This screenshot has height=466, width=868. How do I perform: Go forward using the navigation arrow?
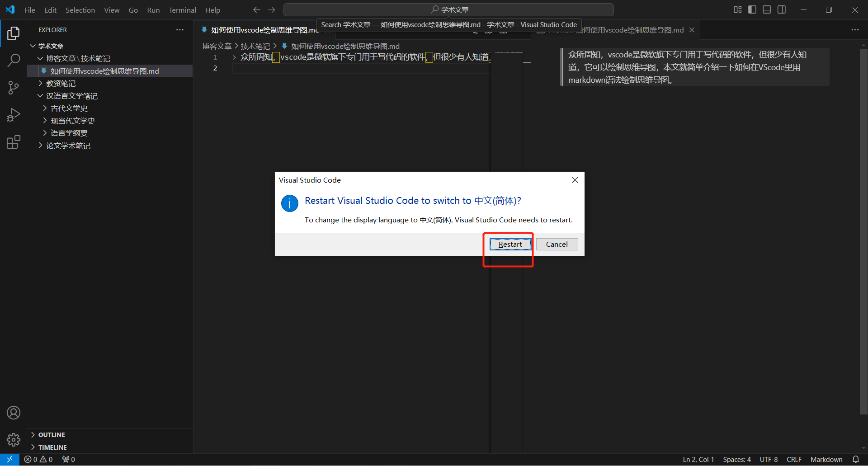coord(271,9)
